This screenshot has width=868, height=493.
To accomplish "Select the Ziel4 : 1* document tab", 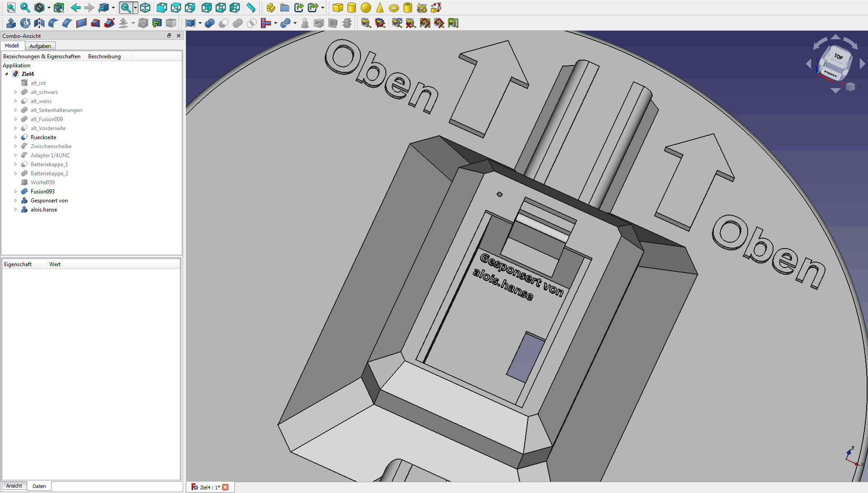I will pos(210,487).
